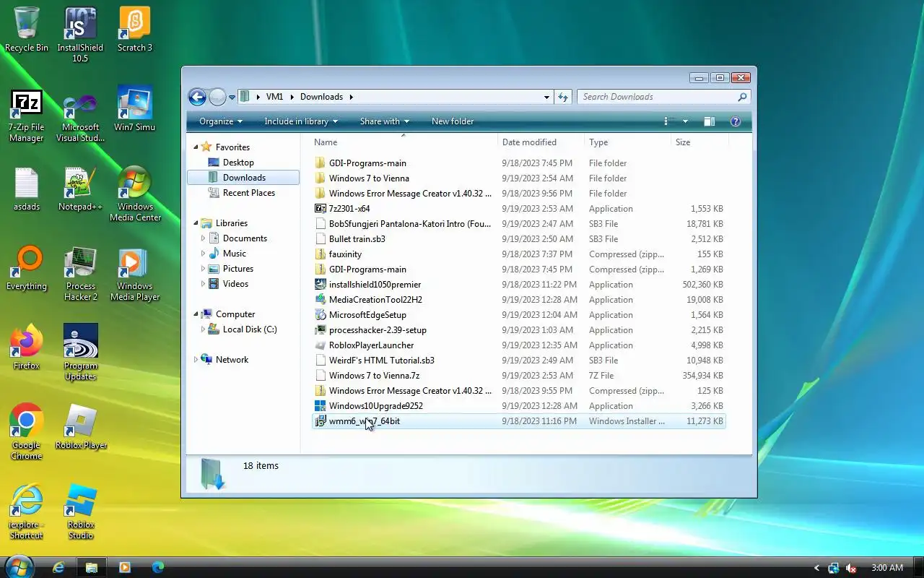924x578 pixels.
Task: Select Computer in navigation pane
Action: [235, 314]
